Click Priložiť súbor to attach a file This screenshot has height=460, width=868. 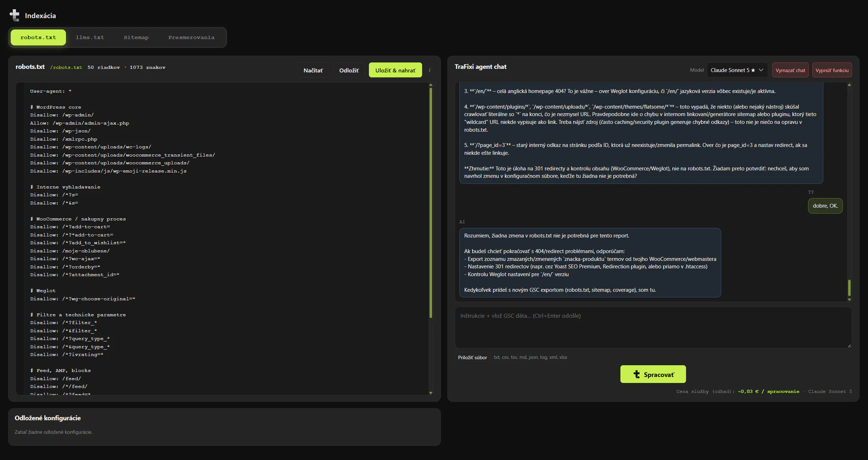(x=472, y=357)
